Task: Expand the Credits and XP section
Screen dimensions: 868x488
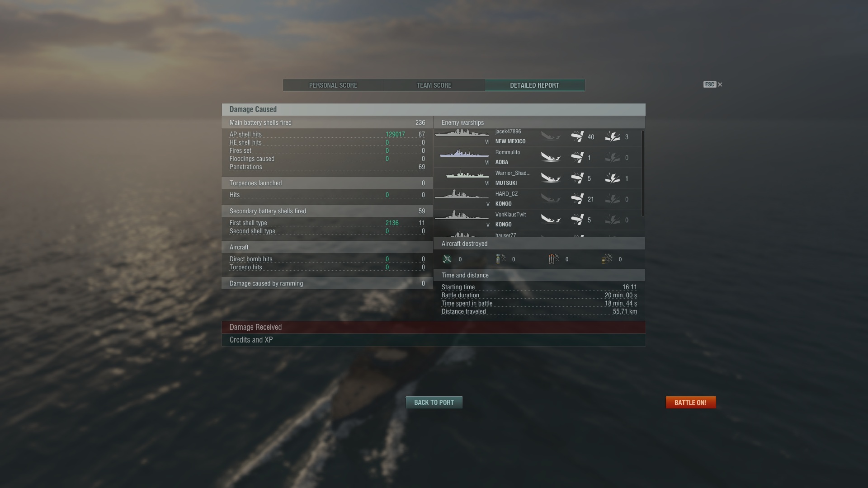Action: pos(434,340)
